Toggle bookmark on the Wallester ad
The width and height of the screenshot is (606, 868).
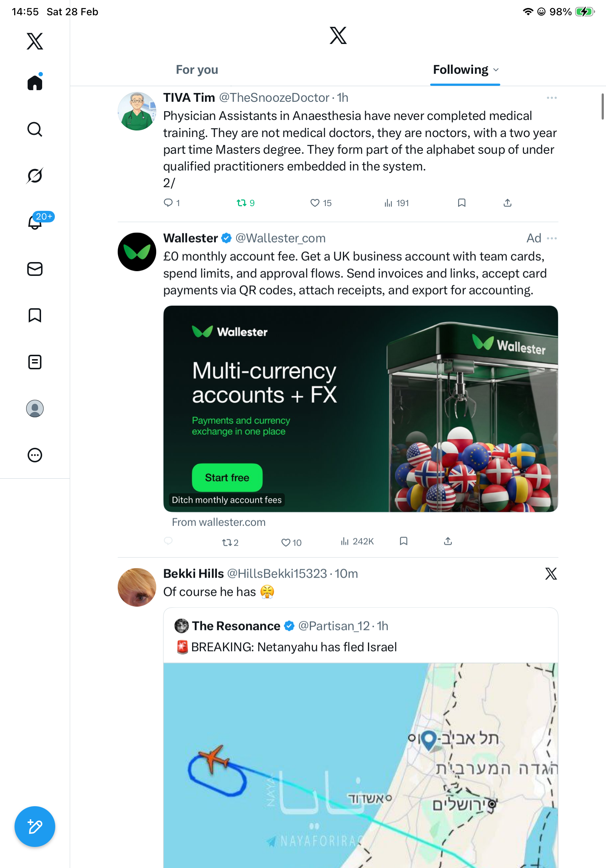(404, 541)
